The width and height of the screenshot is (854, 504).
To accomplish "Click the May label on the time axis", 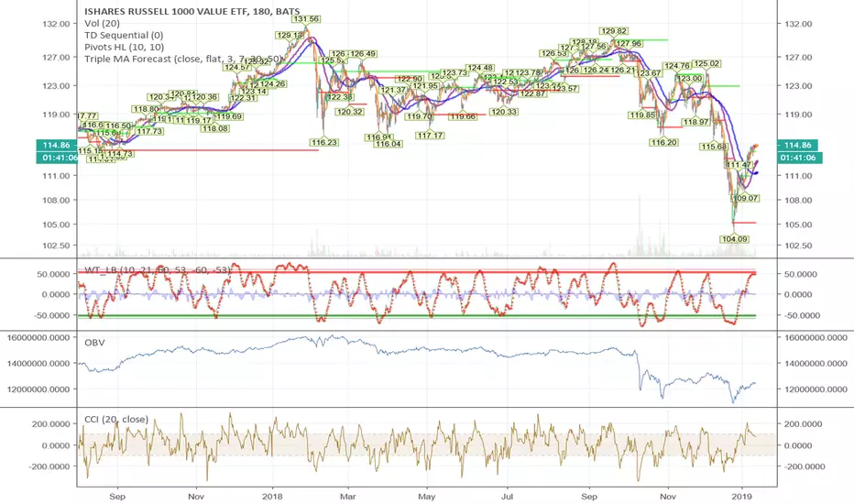I will (x=426, y=497).
